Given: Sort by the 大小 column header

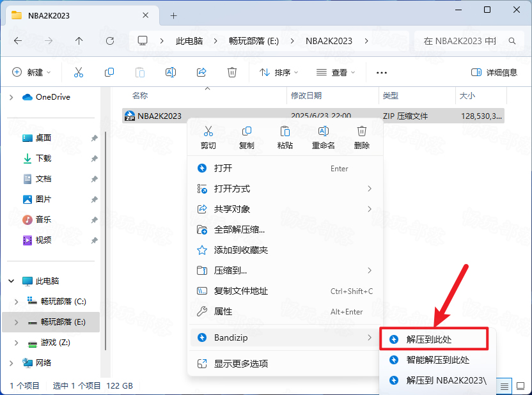Looking at the screenshot, I should 481,96.
